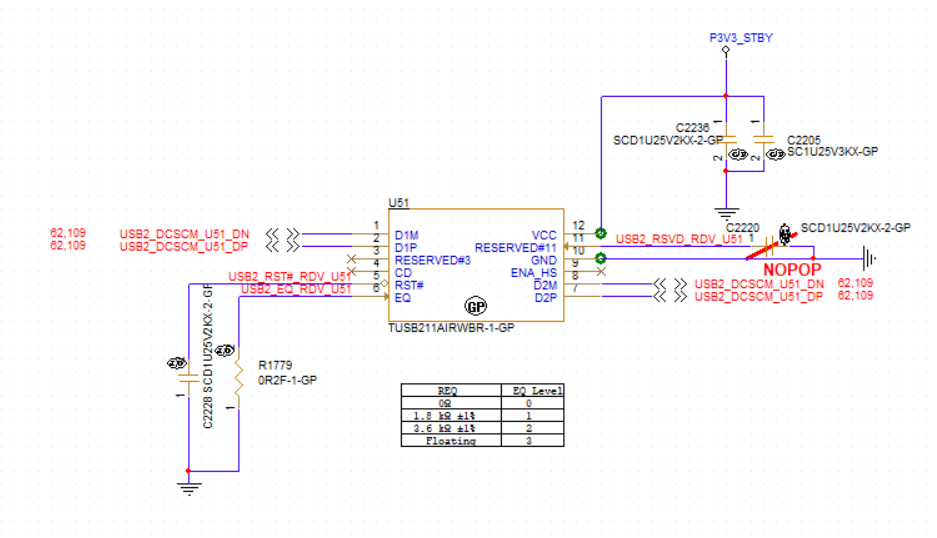Click the ground symbol right of NOPOP

[869, 259]
